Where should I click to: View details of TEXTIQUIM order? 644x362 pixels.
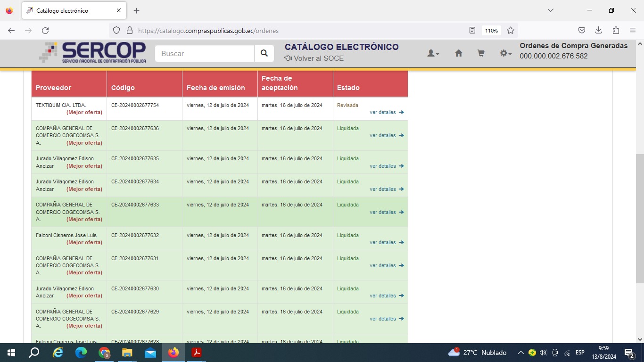[386, 113]
